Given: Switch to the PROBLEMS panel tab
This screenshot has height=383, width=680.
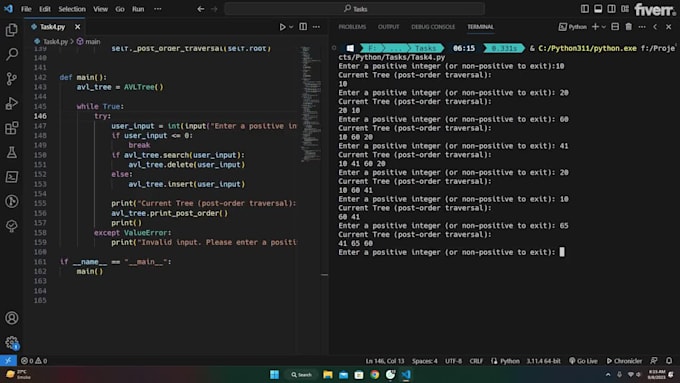Looking at the screenshot, I should (352, 27).
